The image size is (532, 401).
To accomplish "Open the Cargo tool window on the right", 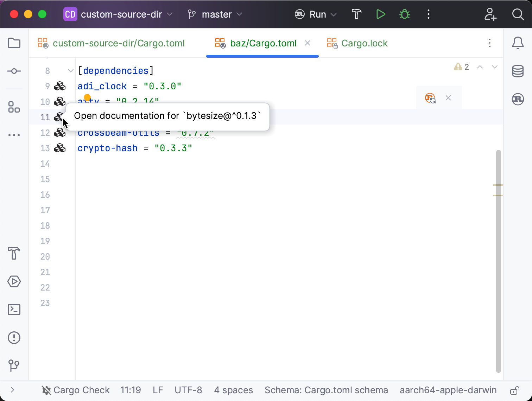I will click(518, 99).
